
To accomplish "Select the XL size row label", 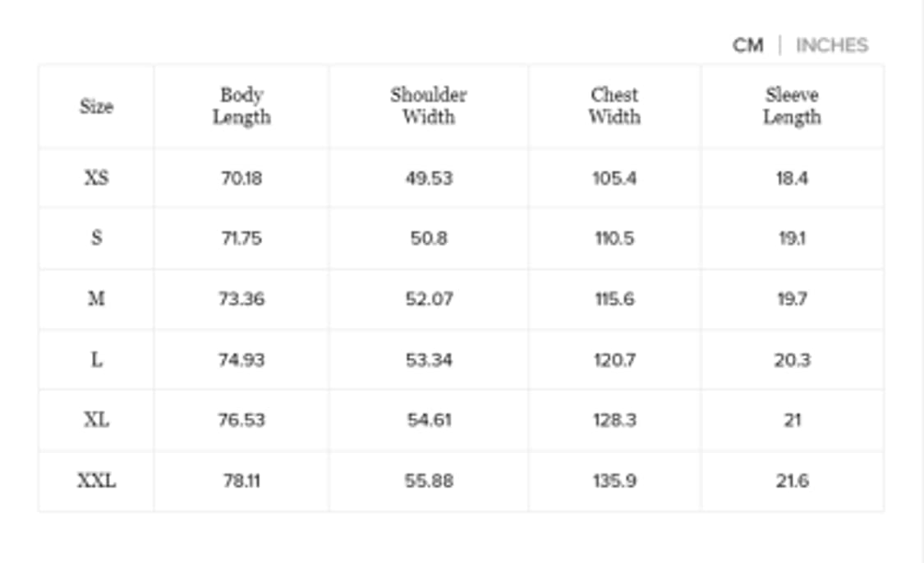I will point(96,420).
